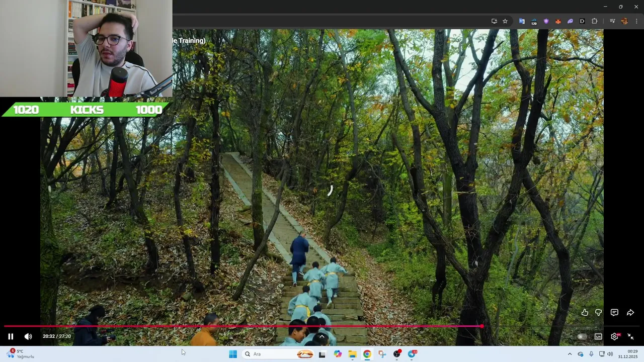Viewport: 644px width, 362px height.
Task: Click the progress bar scrubber handle
Action: pyautogui.click(x=482, y=326)
